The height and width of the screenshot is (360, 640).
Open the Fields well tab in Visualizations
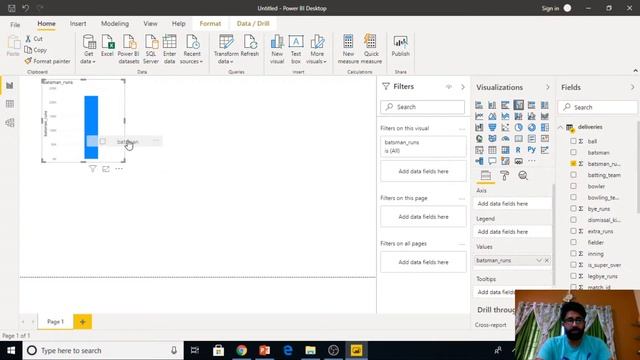486,176
